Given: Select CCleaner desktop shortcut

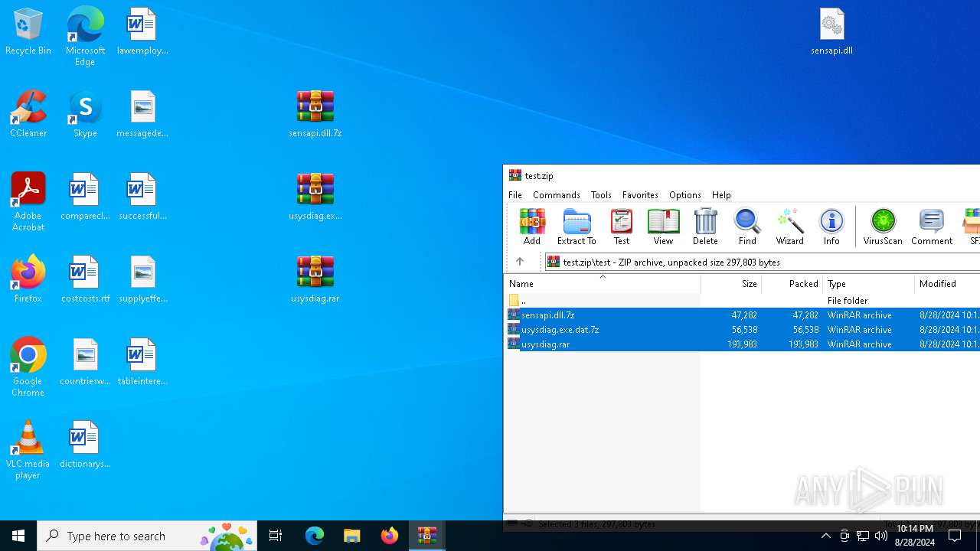Looking at the screenshot, I should [x=28, y=115].
